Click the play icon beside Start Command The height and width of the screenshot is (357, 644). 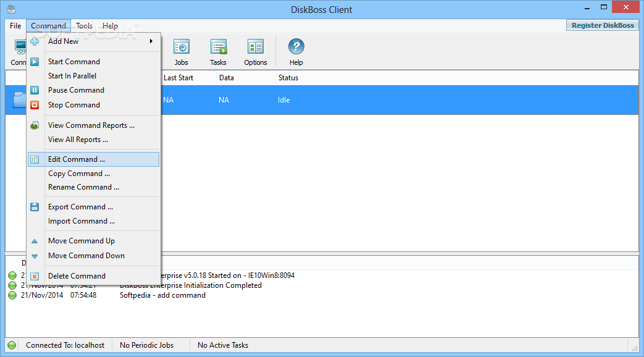(35, 62)
